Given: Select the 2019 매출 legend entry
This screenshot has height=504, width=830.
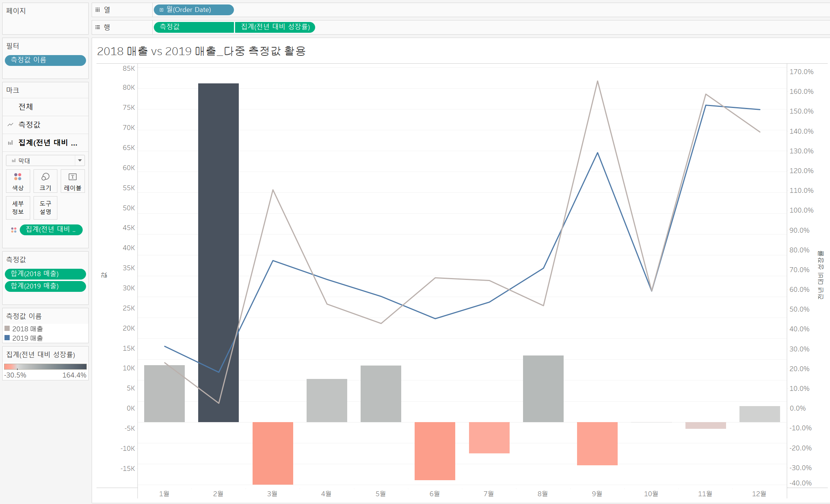Looking at the screenshot, I should [x=28, y=338].
